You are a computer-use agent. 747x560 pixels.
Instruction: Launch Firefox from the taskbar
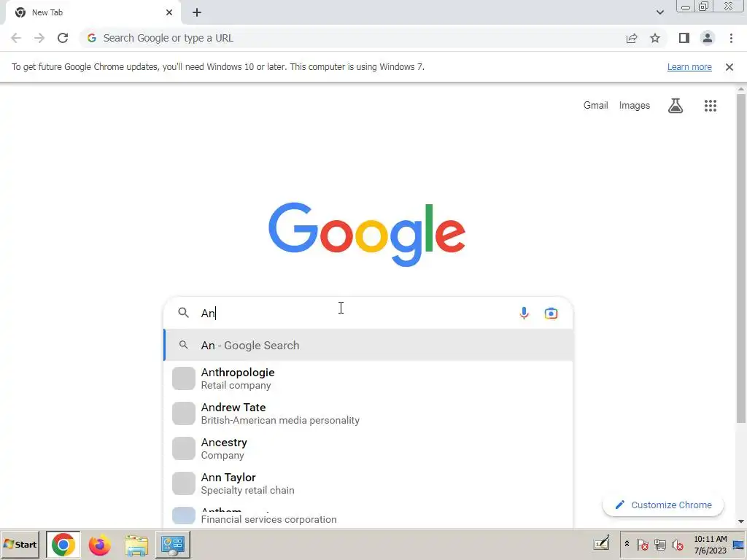click(99, 544)
